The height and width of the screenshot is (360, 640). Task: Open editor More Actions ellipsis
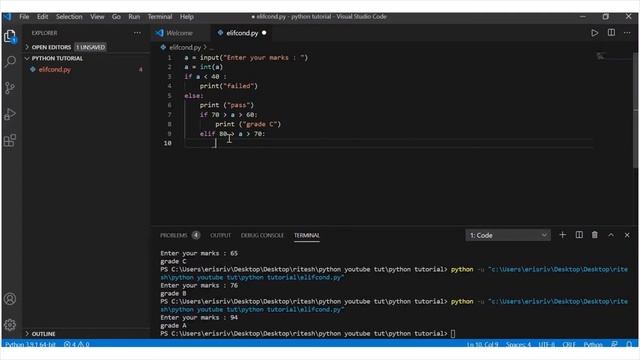tap(627, 33)
